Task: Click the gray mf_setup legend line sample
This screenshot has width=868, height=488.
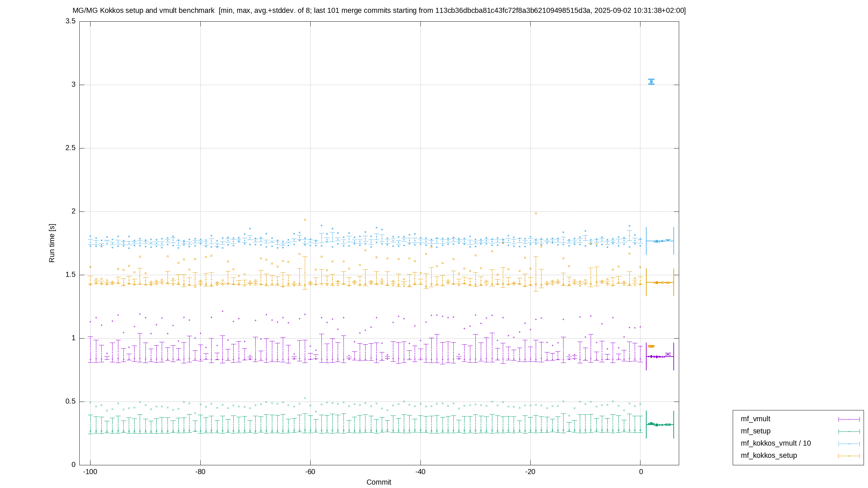Action: click(x=849, y=431)
